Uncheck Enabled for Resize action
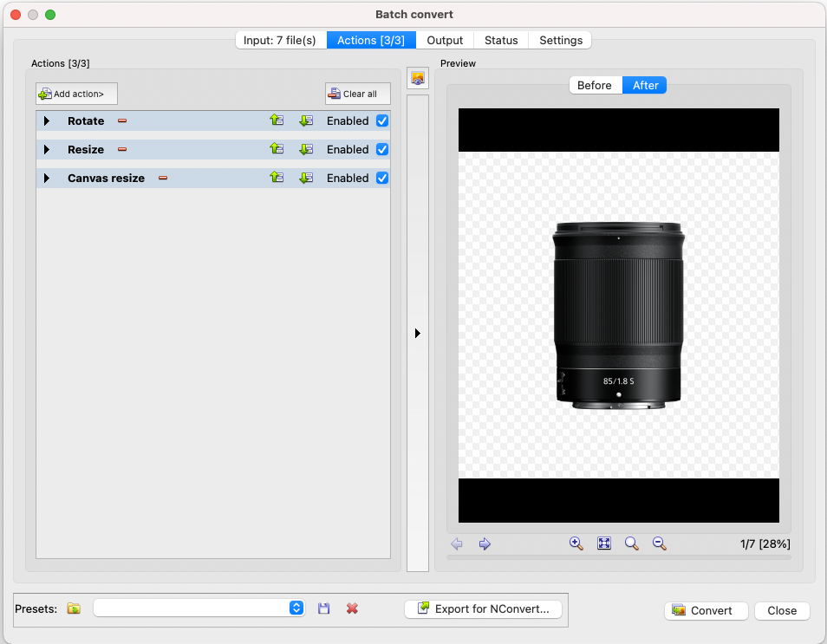This screenshot has width=827, height=644. (x=382, y=150)
